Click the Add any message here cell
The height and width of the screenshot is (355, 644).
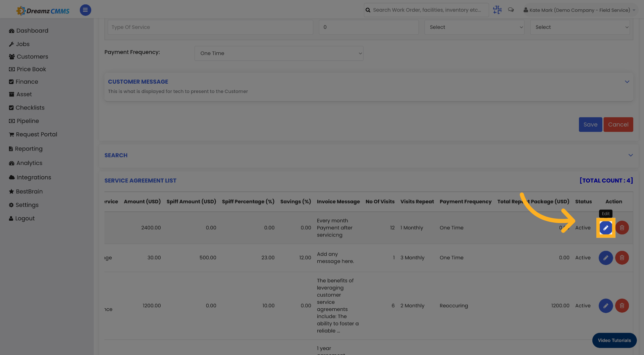tap(335, 258)
